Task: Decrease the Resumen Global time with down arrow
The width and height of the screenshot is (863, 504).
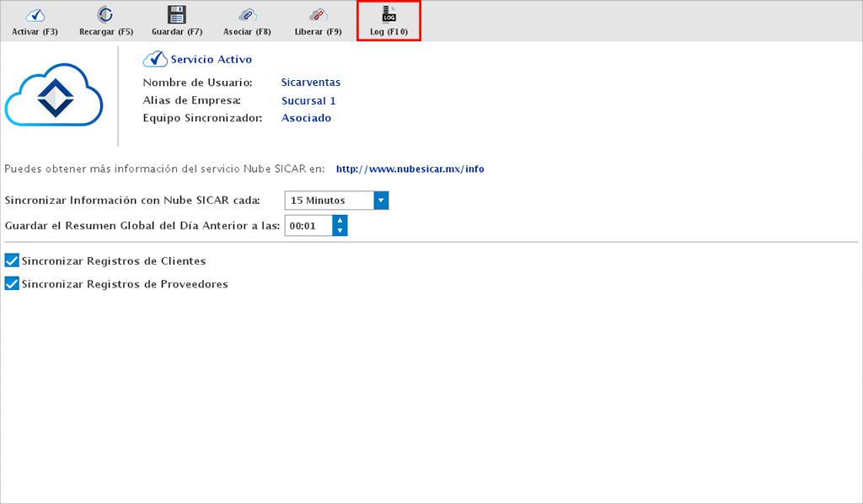Action: tap(340, 231)
